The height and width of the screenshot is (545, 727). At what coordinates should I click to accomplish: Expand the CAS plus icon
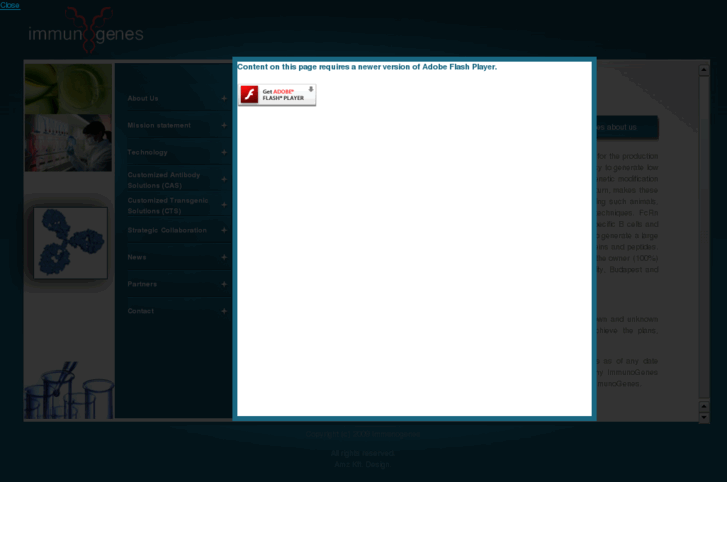coord(224,179)
